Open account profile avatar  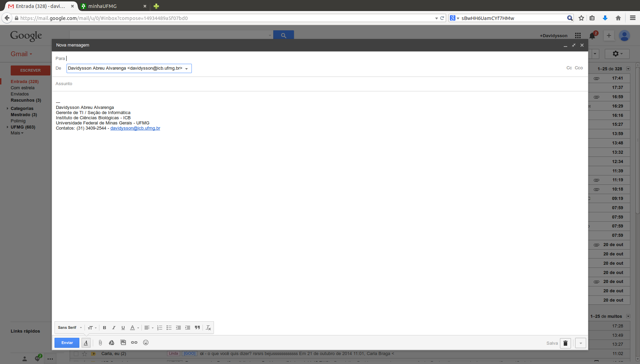[x=624, y=36]
